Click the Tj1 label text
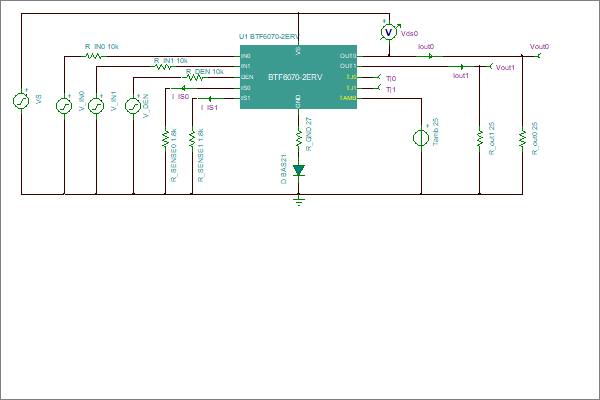 point(391,90)
